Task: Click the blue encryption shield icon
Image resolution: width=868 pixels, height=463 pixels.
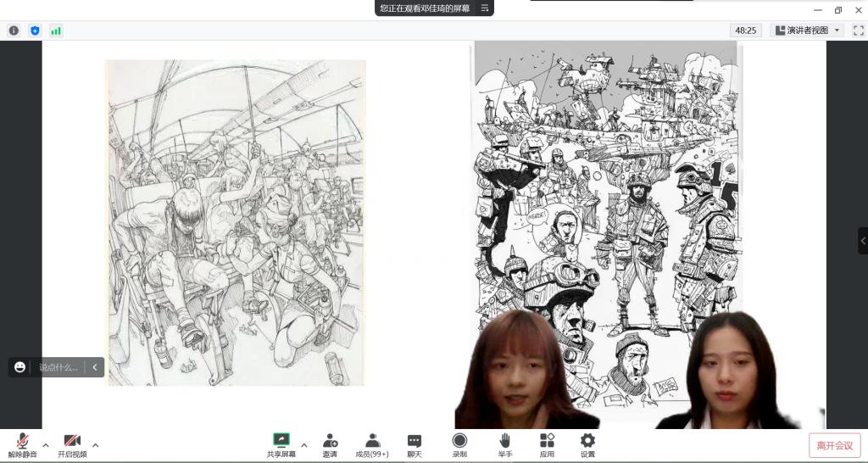Action: 35,31
